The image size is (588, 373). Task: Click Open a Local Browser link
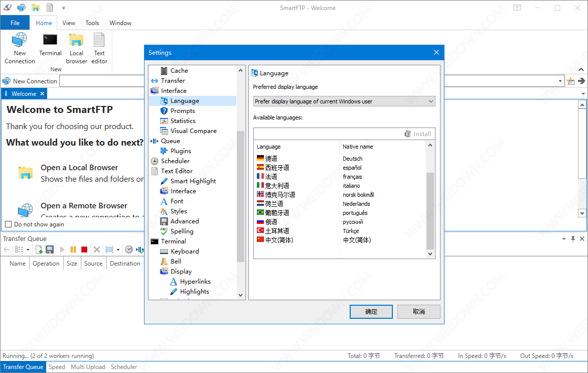[79, 168]
